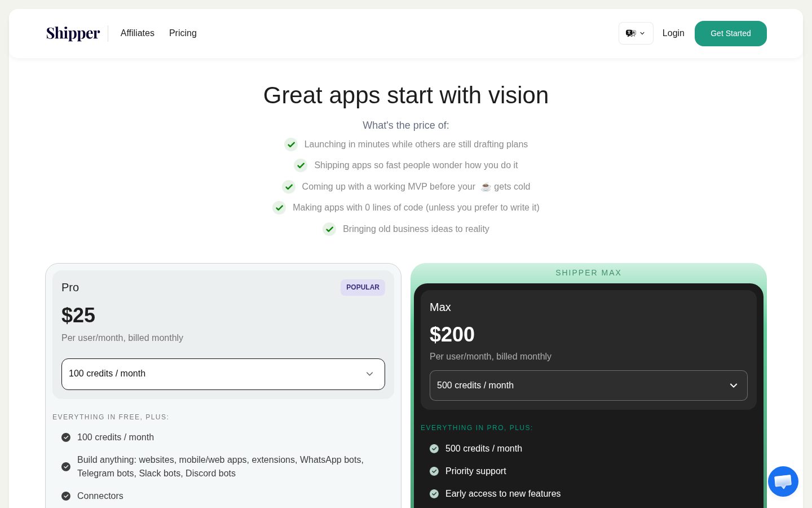
Task: Click the coffee cup emoji
Action: [486, 187]
